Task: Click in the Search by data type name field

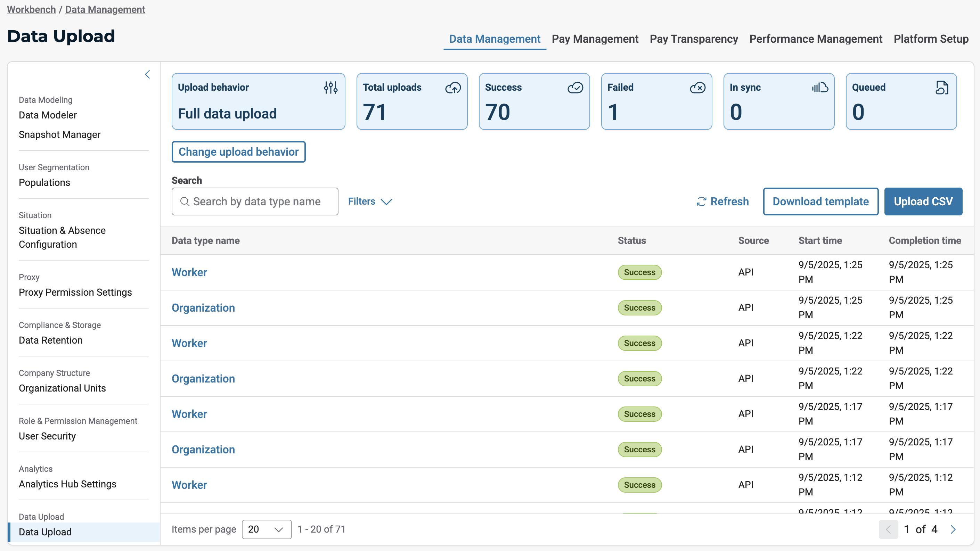Action: [255, 201]
